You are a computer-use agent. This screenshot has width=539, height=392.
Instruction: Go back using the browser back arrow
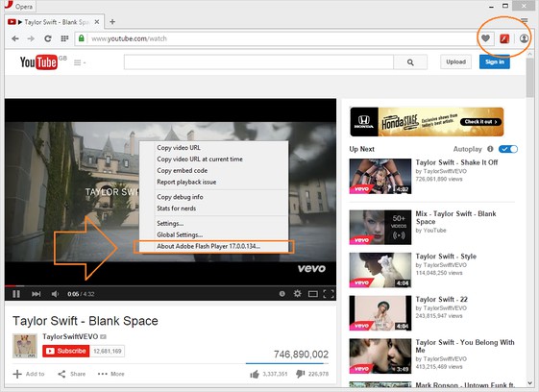point(15,38)
